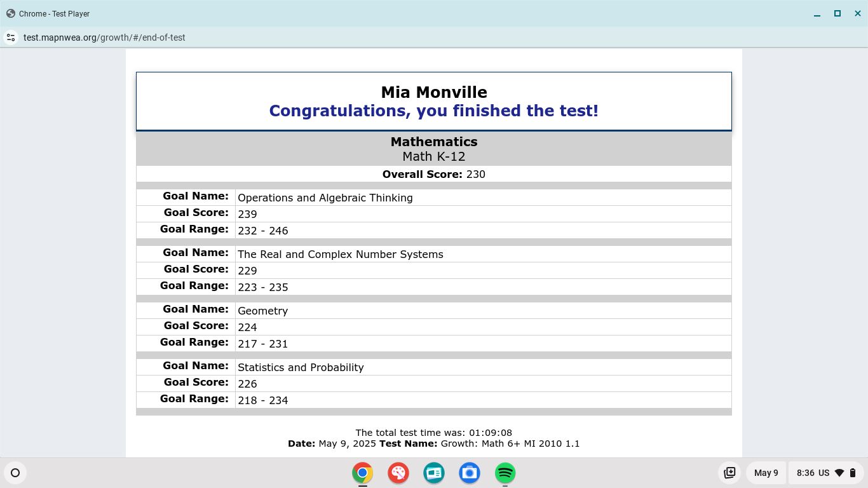Click the Geometry goal name
The height and width of the screenshot is (488, 868).
[x=262, y=311]
